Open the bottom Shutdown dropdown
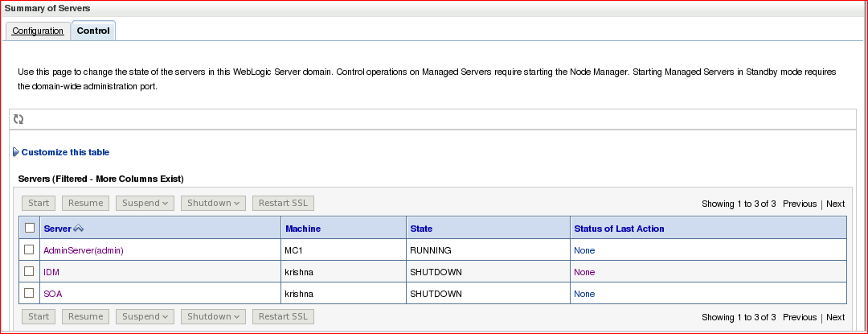 coord(213,317)
